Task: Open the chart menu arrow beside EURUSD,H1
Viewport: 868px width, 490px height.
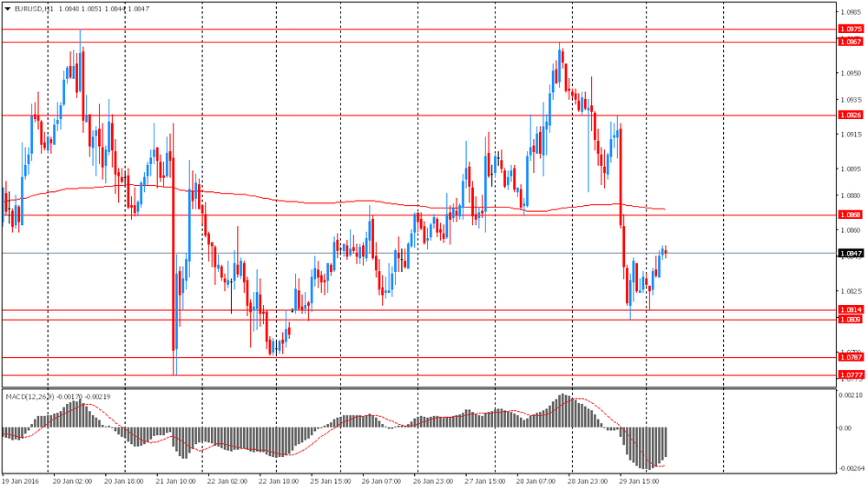Action: pos(8,9)
